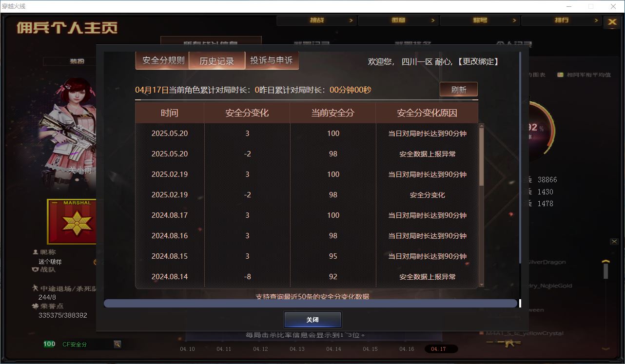Click the CF安全分 magnifier search icon
The image size is (625, 364).
(117, 344)
